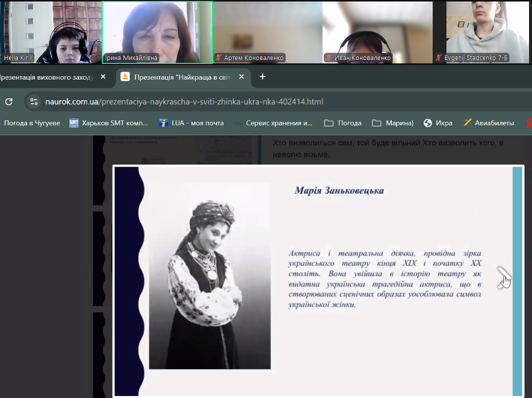
Task: Reload the naurok.com.ua page
Action: coord(9,101)
